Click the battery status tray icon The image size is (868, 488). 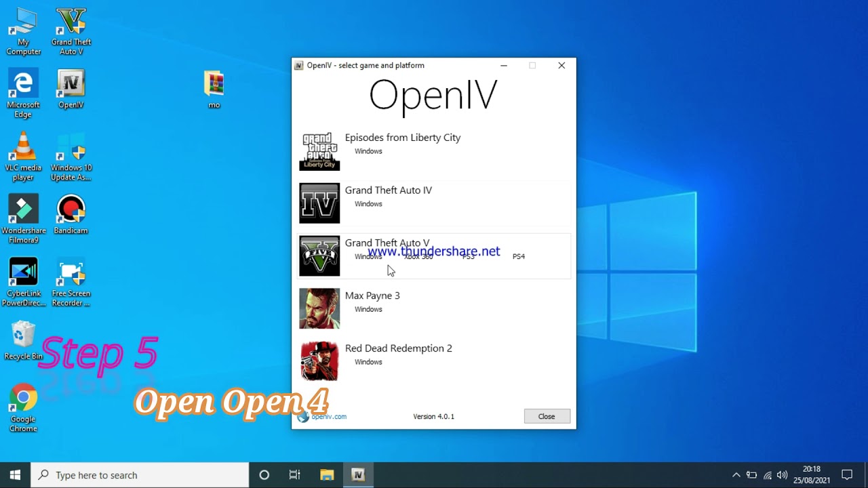click(x=751, y=475)
